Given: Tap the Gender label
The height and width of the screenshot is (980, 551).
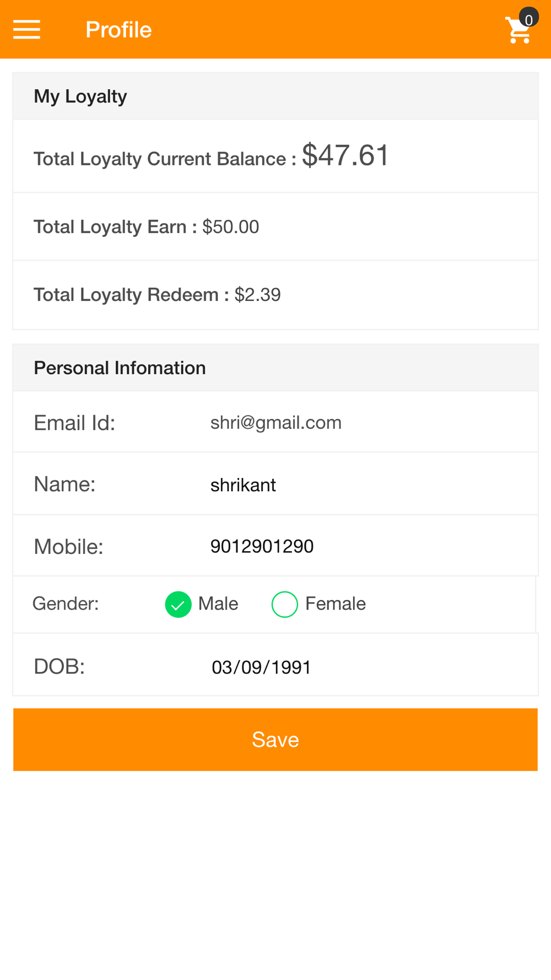Looking at the screenshot, I should tap(66, 604).
